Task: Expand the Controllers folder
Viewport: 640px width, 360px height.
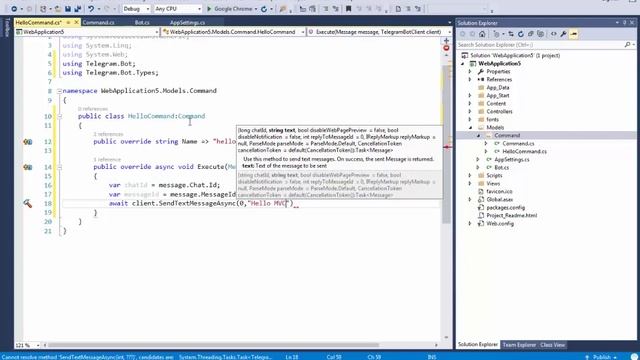Action: 470,111
